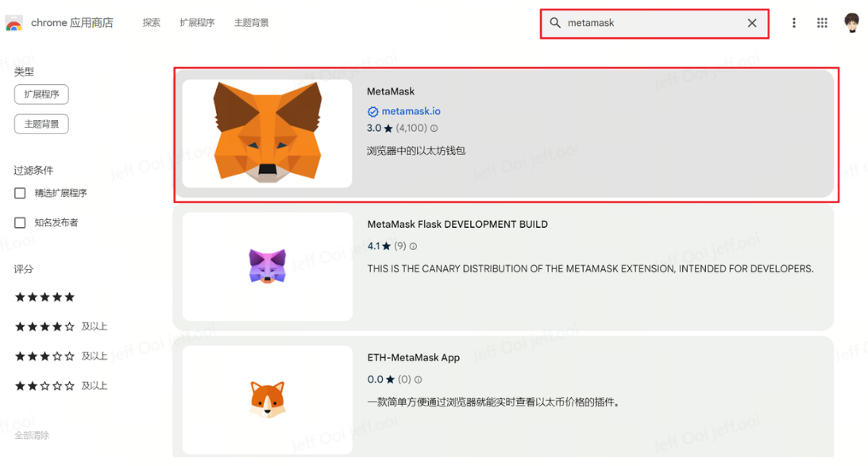This screenshot has width=868, height=466.
Task: Click 全部清除 to clear filters
Action: tap(32, 436)
